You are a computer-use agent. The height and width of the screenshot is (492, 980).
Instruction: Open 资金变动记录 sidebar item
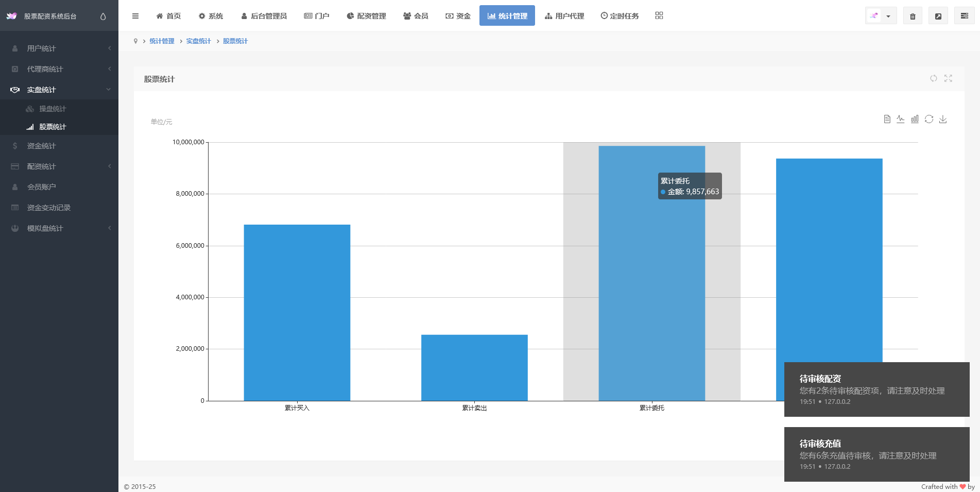(x=59, y=208)
